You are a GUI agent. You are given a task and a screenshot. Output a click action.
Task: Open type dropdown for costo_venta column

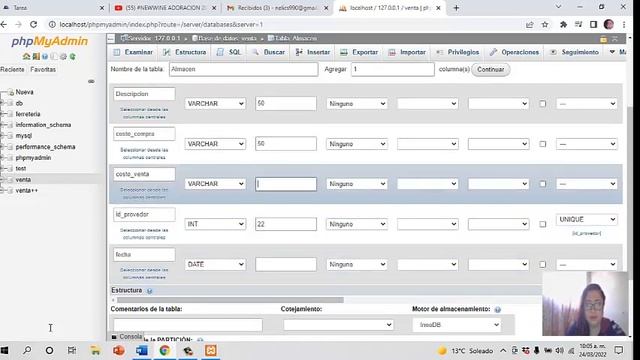coord(215,184)
